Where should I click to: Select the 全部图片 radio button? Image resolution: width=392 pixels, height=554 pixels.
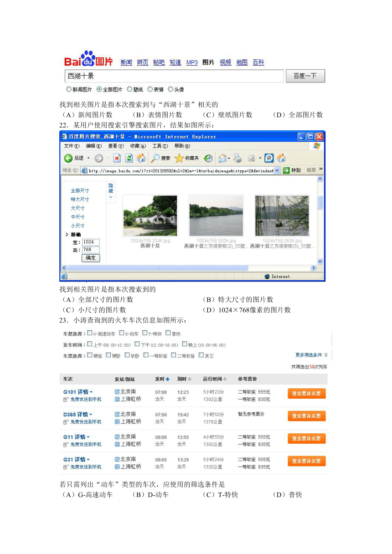point(99,89)
